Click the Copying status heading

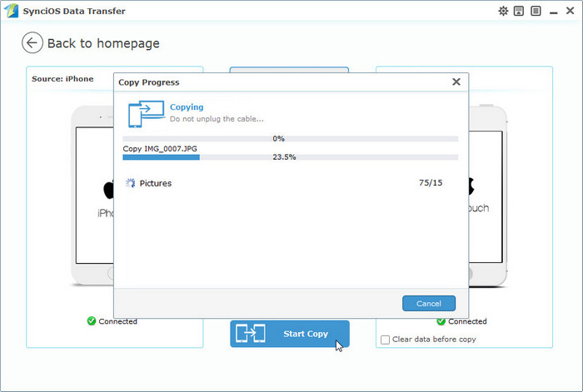187,107
